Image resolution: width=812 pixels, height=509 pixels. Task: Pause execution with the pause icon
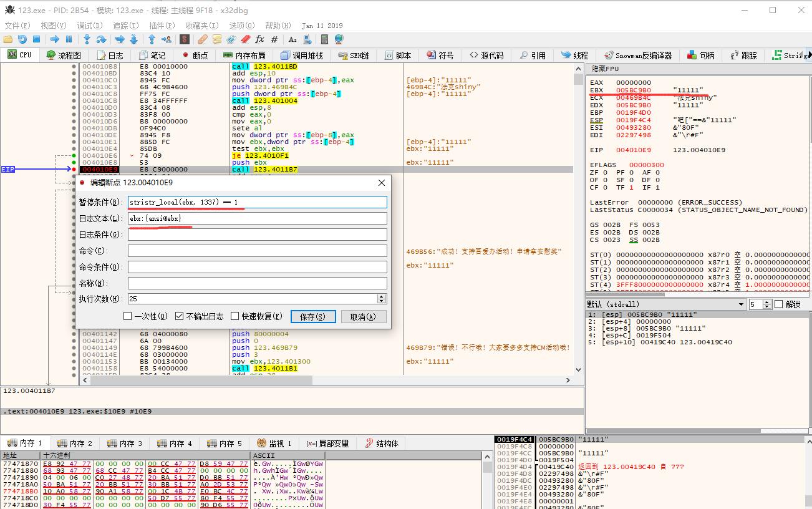[x=69, y=39]
